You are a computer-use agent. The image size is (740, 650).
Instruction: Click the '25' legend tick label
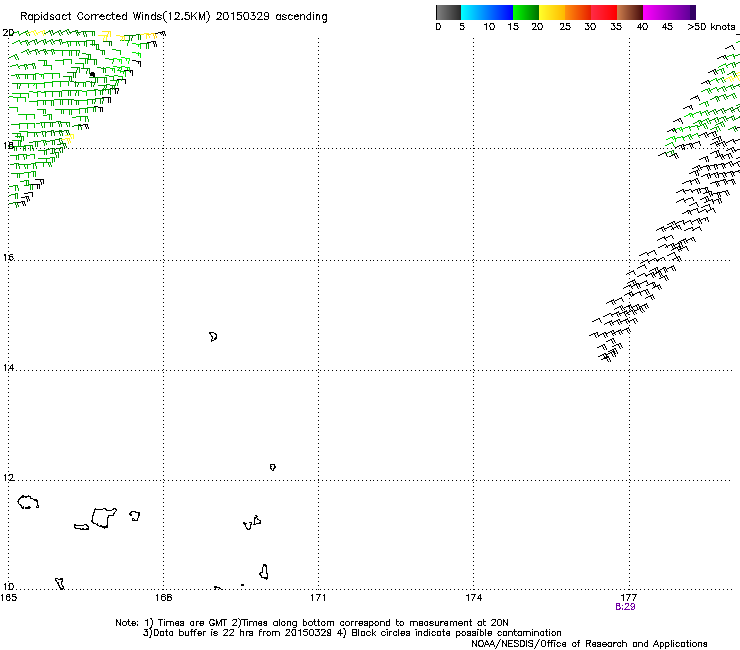tap(565, 26)
